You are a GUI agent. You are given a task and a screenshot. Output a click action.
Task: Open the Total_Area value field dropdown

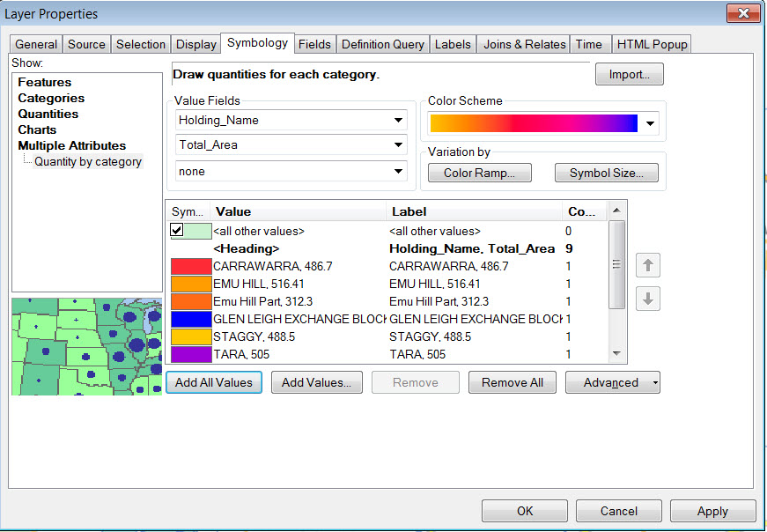399,144
